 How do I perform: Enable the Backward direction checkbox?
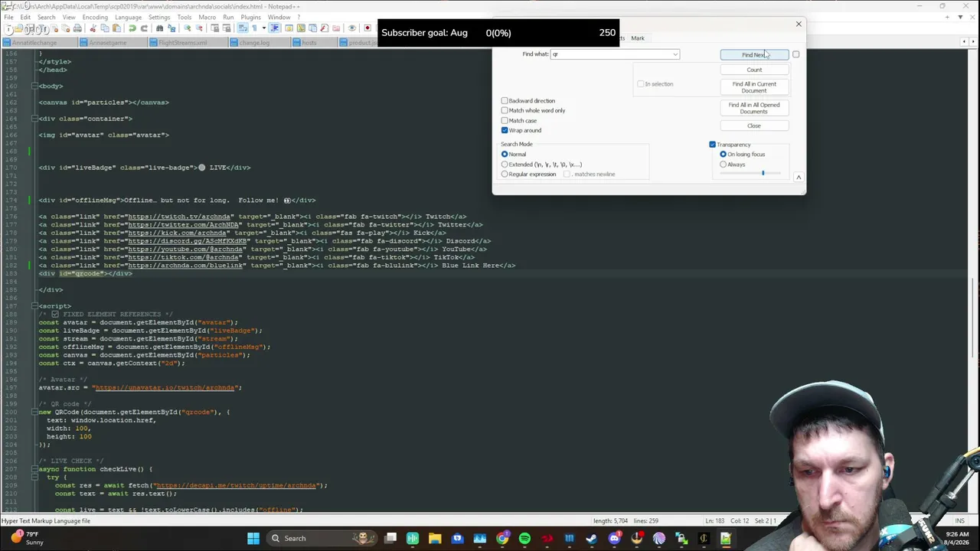click(505, 101)
